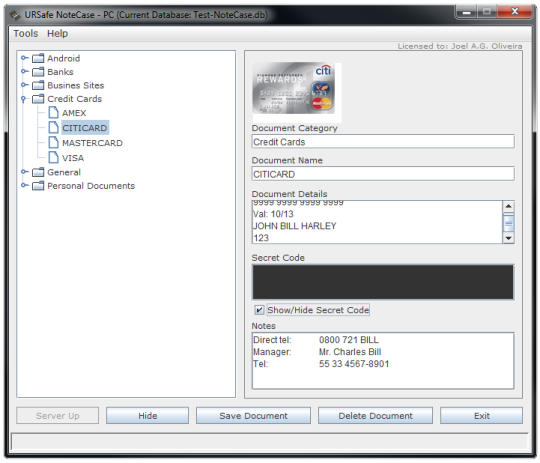Click the Document Details scrollbar thumb
Viewport: 540px width, 463px height.
tap(508, 224)
